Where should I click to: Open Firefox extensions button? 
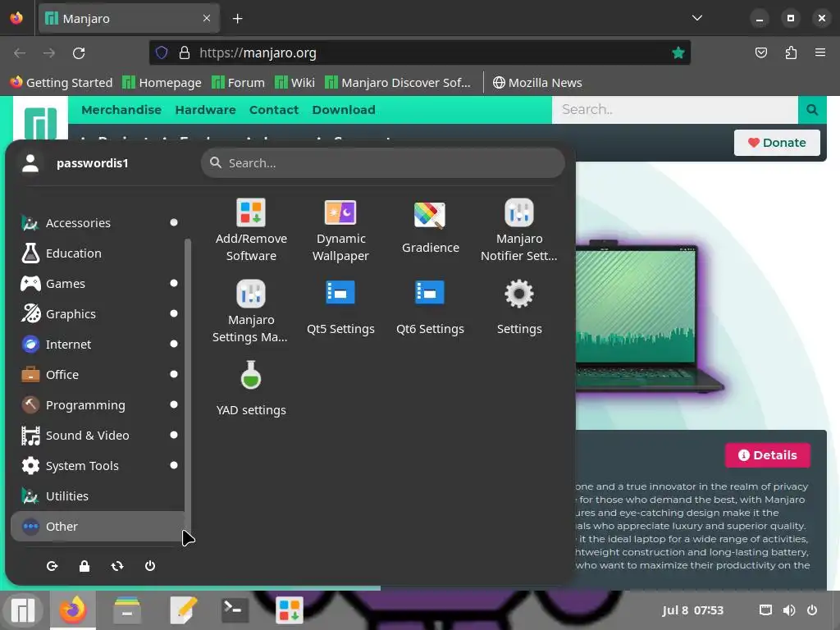pyautogui.click(x=791, y=52)
